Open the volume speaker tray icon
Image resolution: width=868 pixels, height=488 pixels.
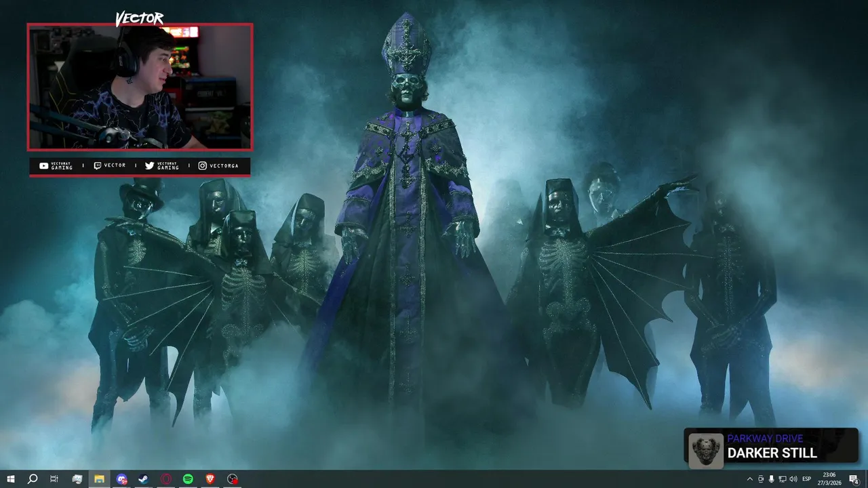(x=793, y=479)
